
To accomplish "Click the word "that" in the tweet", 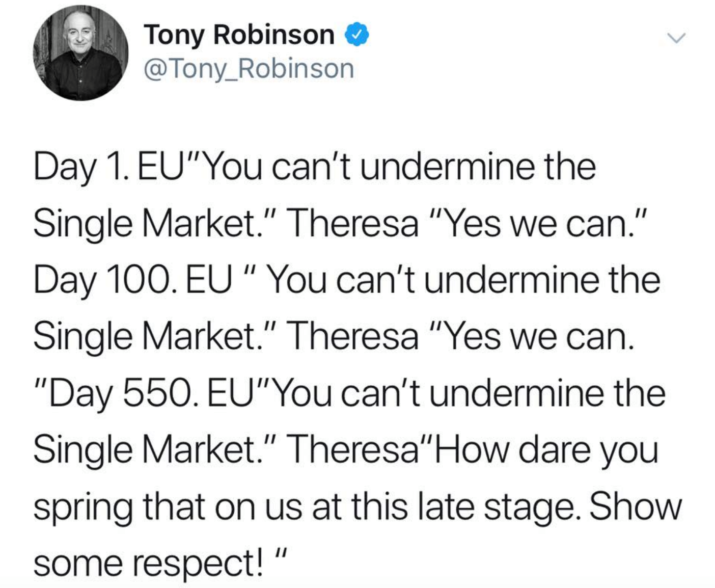I will 173,507.
